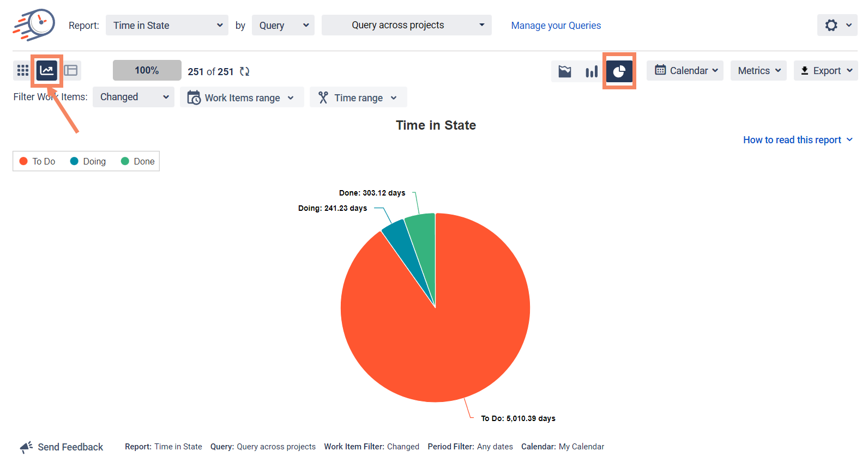
Task: Open the Changed filter dropdown
Action: (x=134, y=97)
